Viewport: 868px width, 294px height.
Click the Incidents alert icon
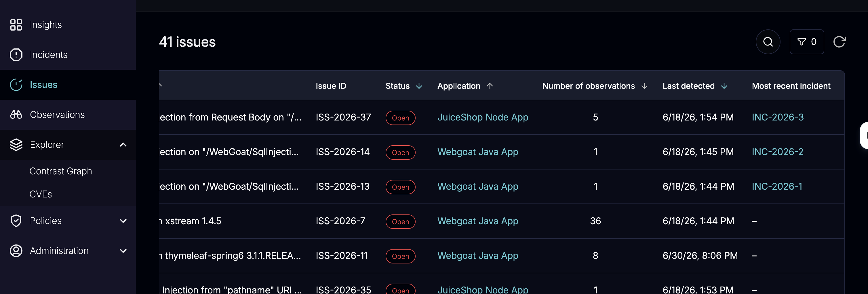[16, 55]
